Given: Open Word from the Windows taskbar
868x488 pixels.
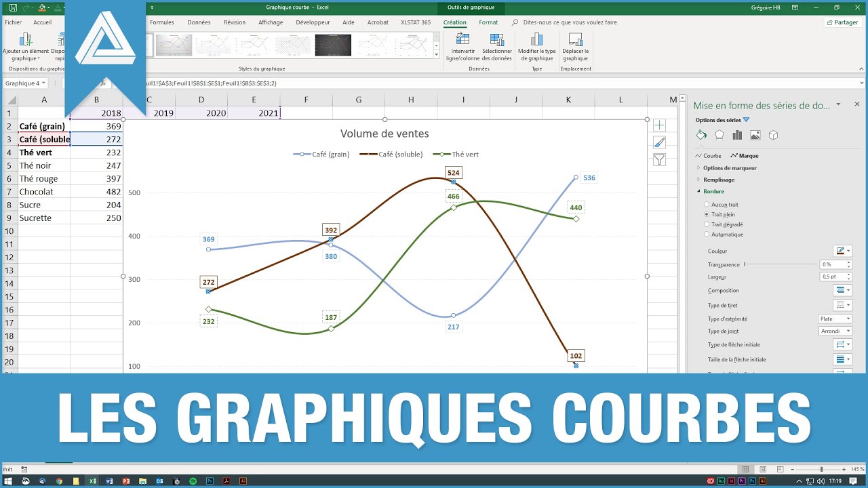Looking at the screenshot, I should pos(109,481).
